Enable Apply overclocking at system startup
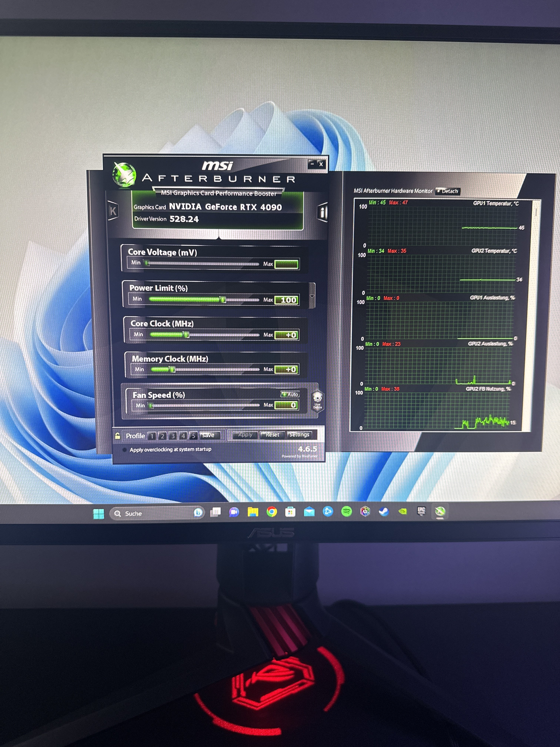The width and height of the screenshot is (560, 747). tap(125, 450)
